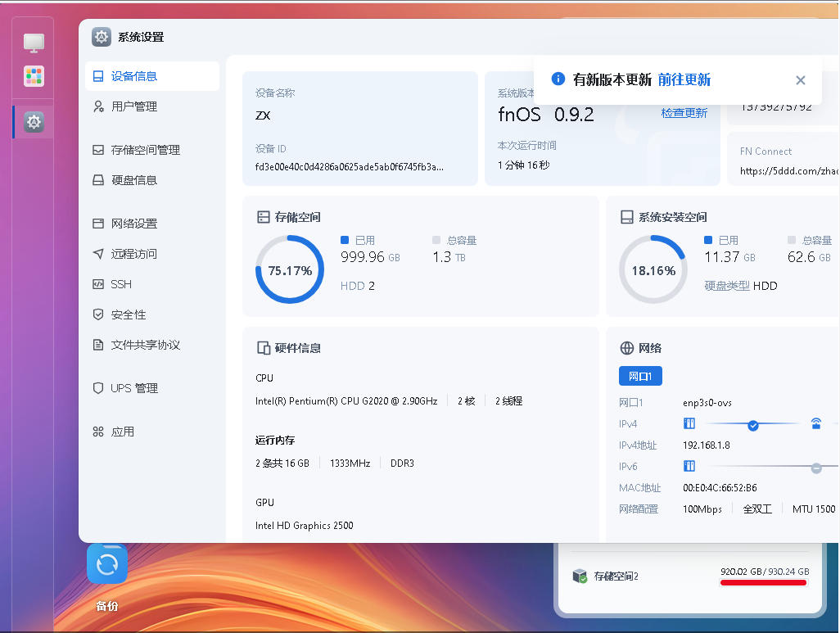Open the app center colorful grid icon
The image size is (840, 633).
point(34,76)
